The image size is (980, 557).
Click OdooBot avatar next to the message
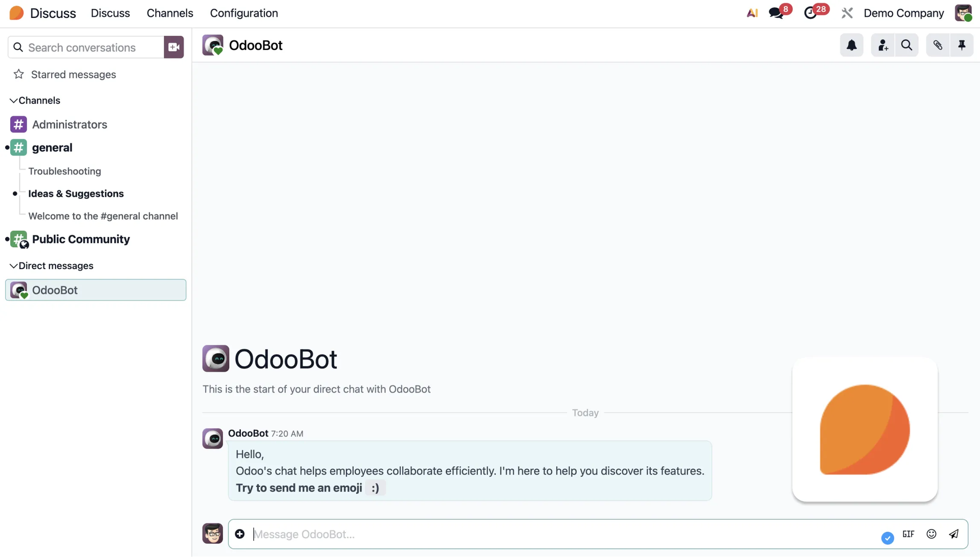pyautogui.click(x=212, y=439)
